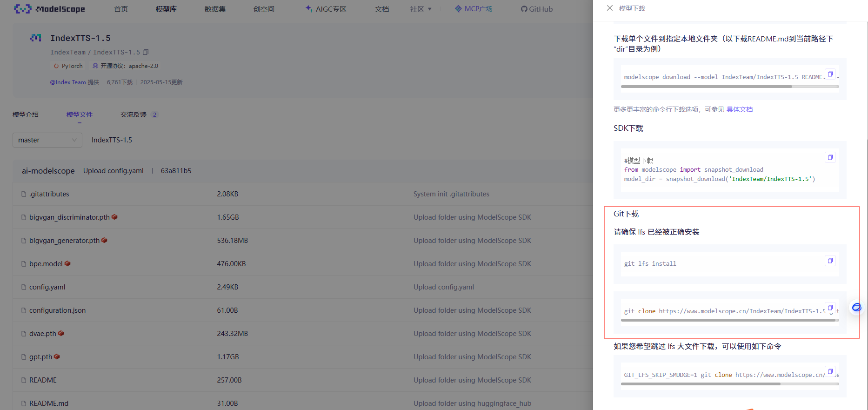The width and height of the screenshot is (868, 410).
Task: Click the 'SDK下载' heading
Action: (x=628, y=128)
